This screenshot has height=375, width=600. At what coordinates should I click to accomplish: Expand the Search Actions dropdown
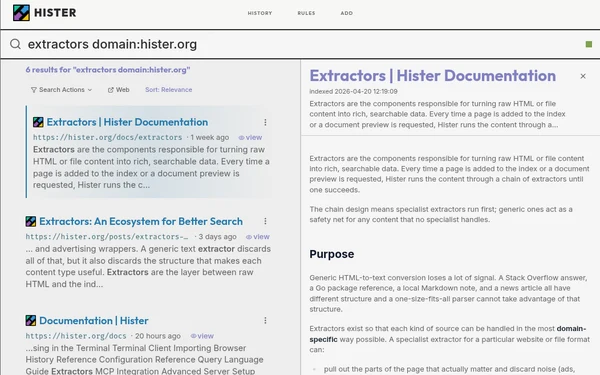61,90
